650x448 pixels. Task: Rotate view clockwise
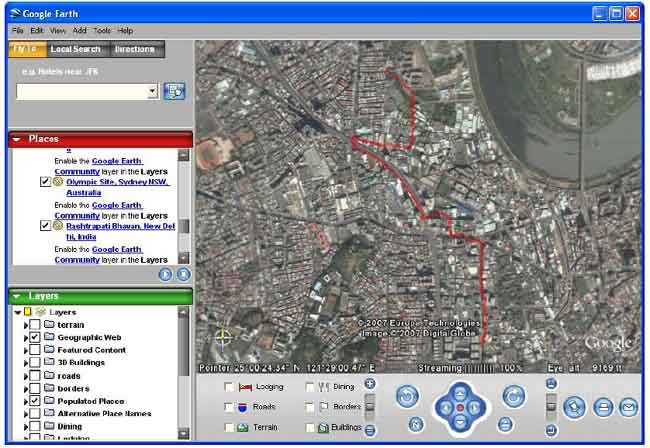coord(514,396)
